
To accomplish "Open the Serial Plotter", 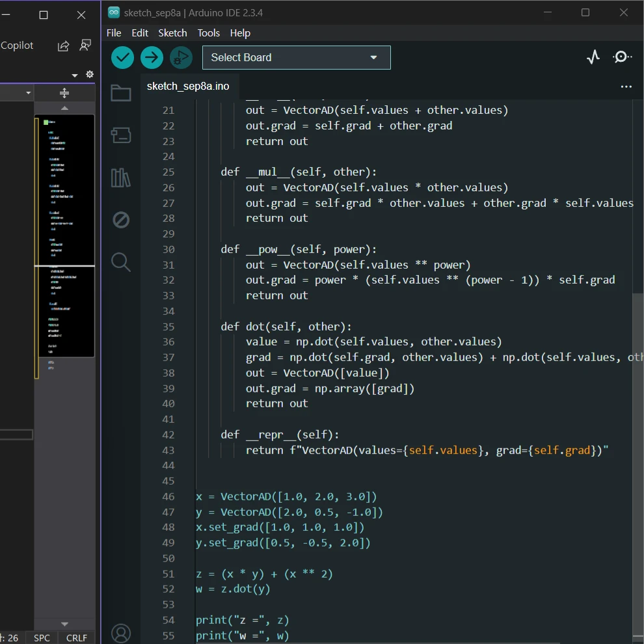I will 593,57.
